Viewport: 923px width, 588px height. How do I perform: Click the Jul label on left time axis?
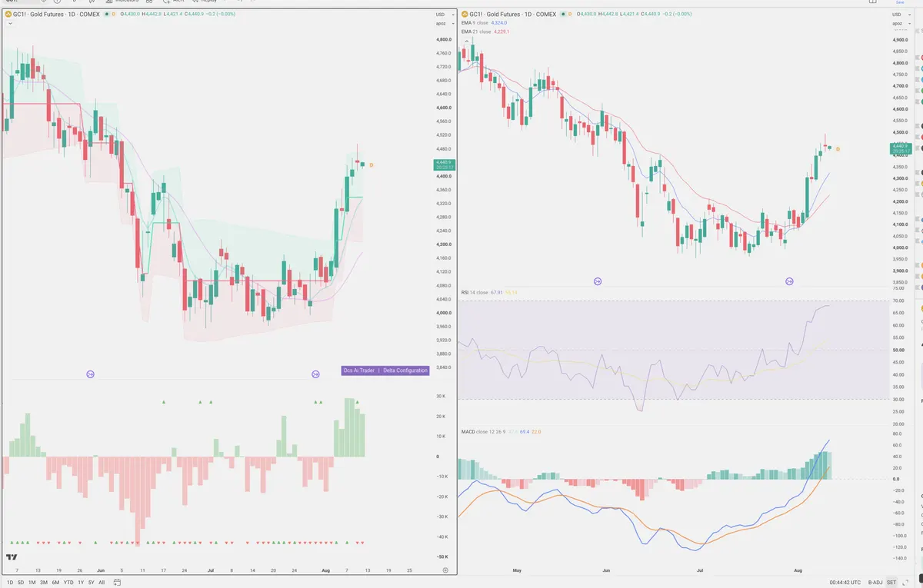click(x=211, y=570)
